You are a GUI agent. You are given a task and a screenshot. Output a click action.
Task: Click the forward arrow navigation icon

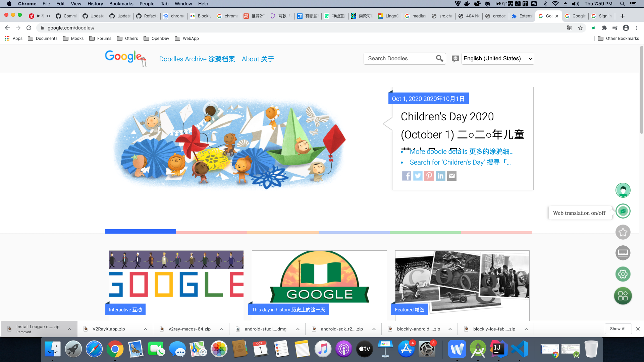point(18,28)
